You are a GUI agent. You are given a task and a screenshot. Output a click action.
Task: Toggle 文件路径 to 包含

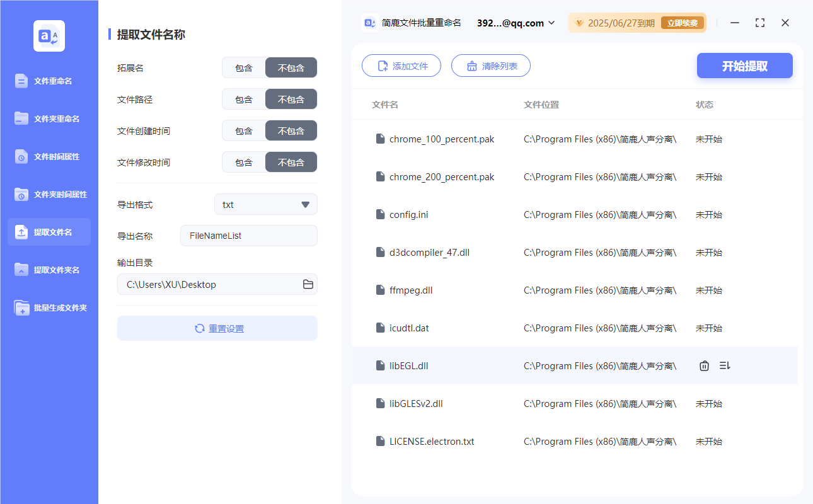[x=243, y=99]
